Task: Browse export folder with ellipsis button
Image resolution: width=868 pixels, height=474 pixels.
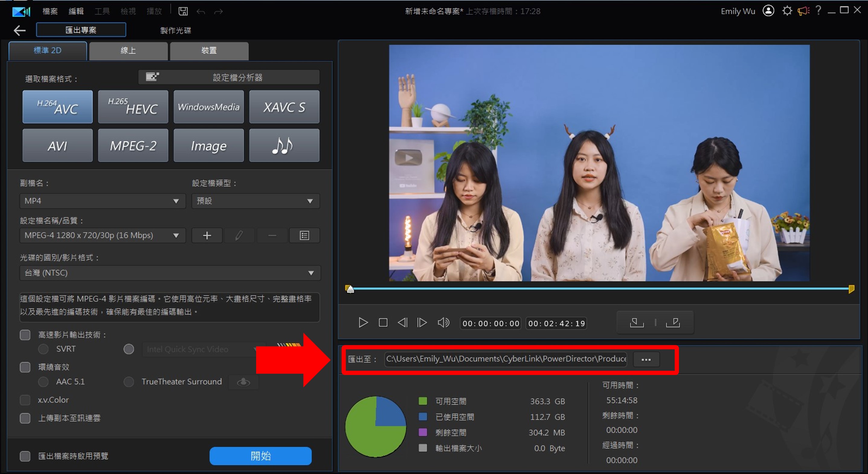Action: tap(646, 360)
